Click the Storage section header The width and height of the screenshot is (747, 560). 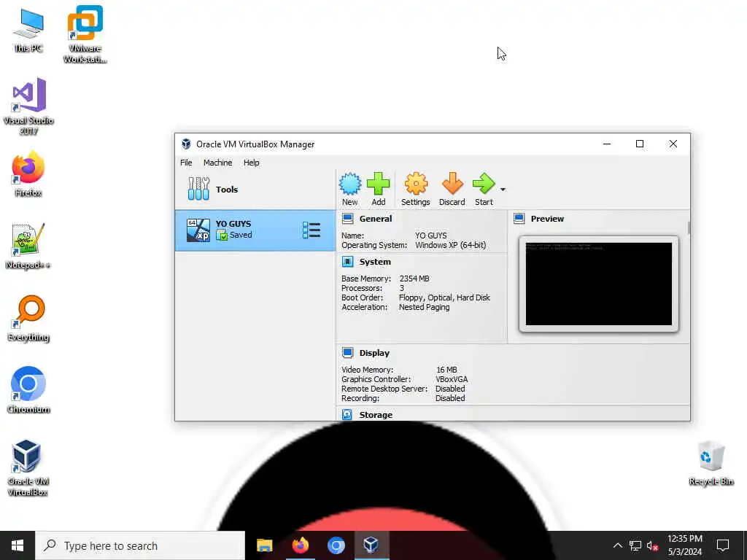376,415
